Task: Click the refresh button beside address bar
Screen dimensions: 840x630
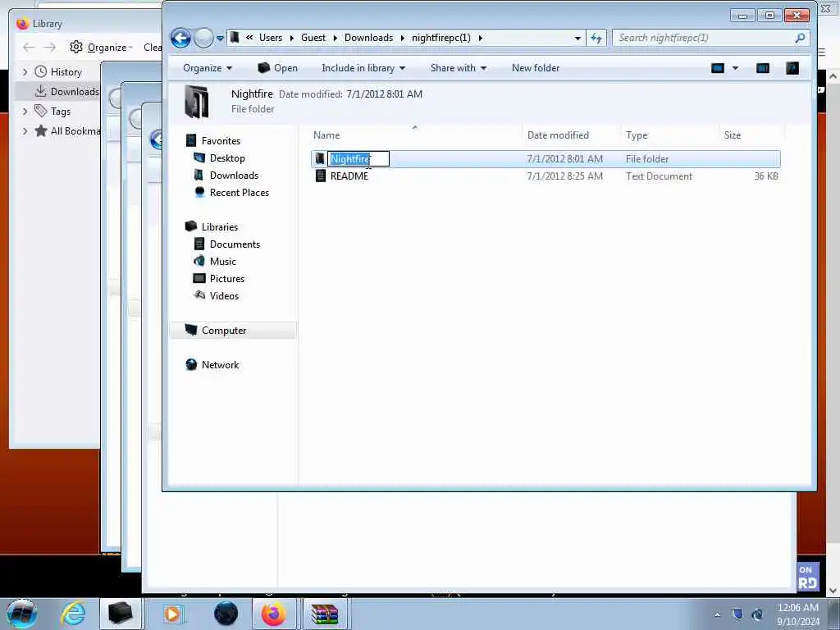Action: (x=596, y=38)
